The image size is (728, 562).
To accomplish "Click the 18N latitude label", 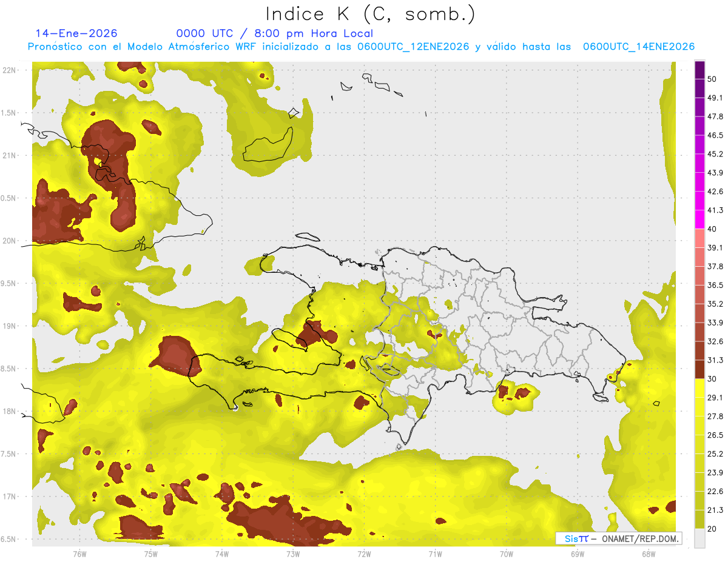I will 9,411.
